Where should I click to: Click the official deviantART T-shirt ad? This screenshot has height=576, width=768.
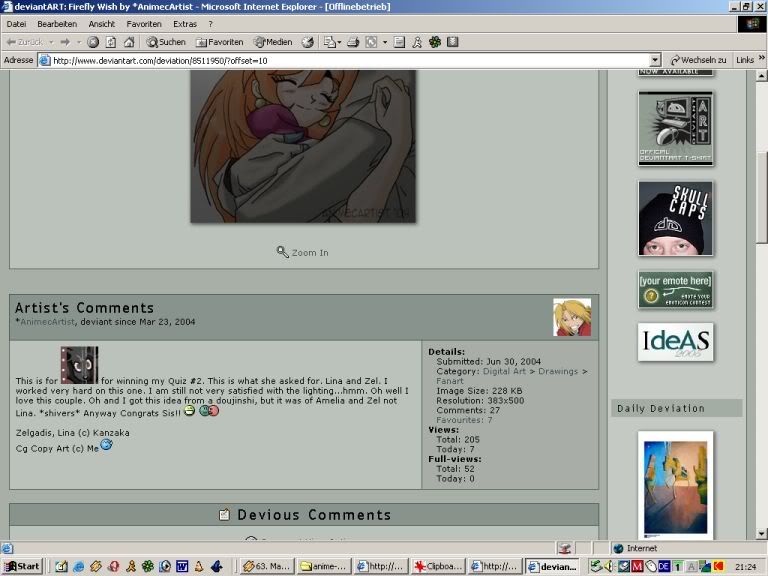[x=675, y=129]
